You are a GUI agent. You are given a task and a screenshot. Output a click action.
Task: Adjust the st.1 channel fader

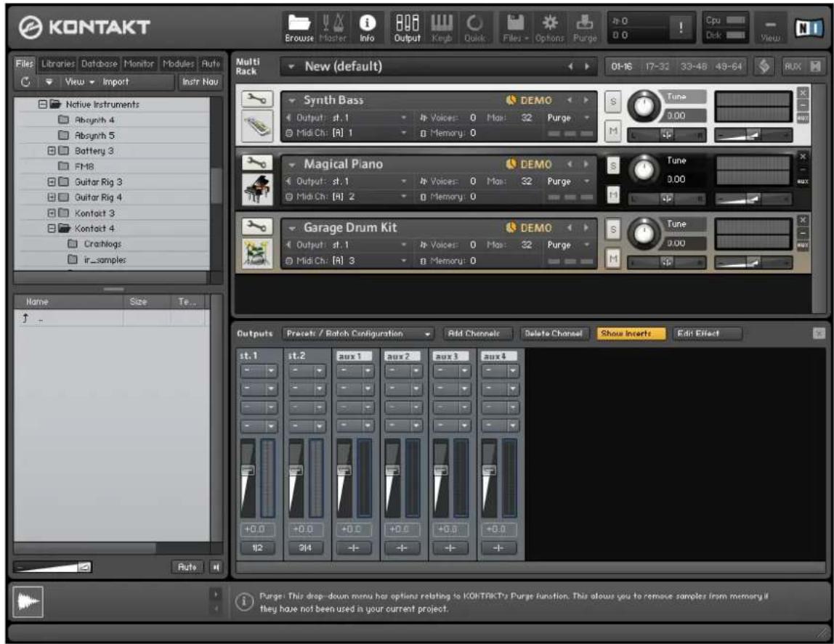click(x=248, y=470)
